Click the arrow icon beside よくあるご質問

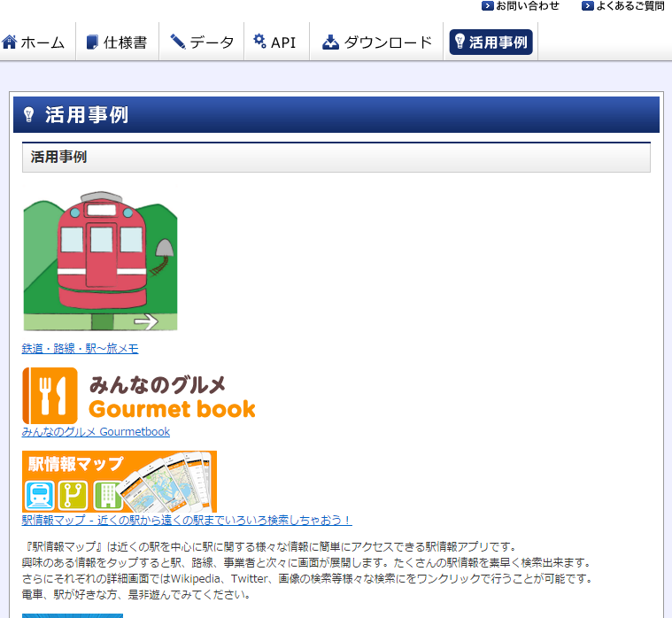pyautogui.click(x=587, y=6)
